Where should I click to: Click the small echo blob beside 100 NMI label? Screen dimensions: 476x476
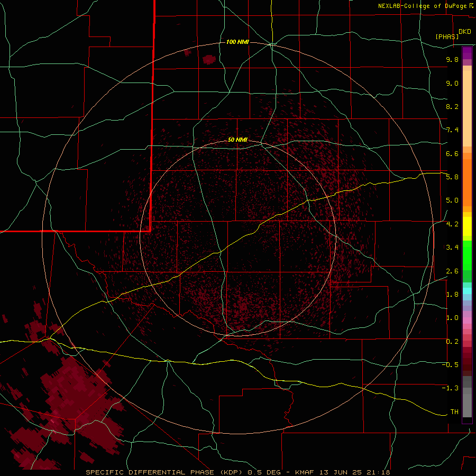(209, 59)
